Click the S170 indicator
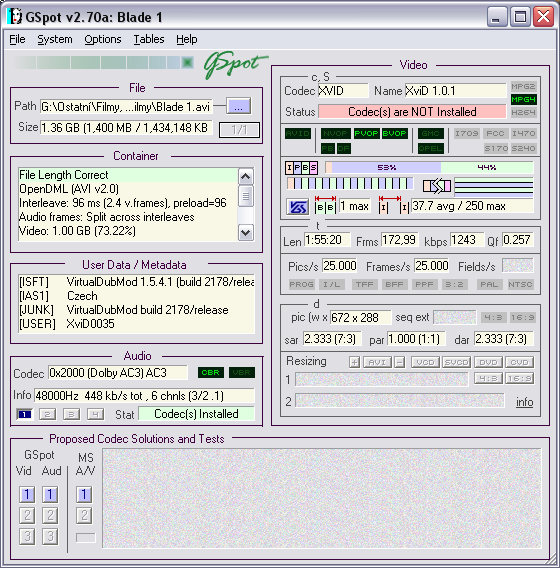This screenshot has height=568, width=560. point(496,148)
